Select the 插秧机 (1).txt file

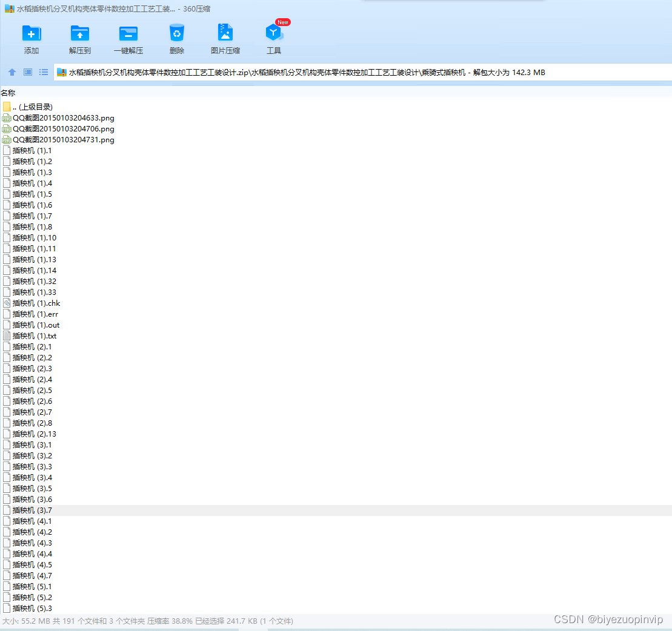coord(30,336)
